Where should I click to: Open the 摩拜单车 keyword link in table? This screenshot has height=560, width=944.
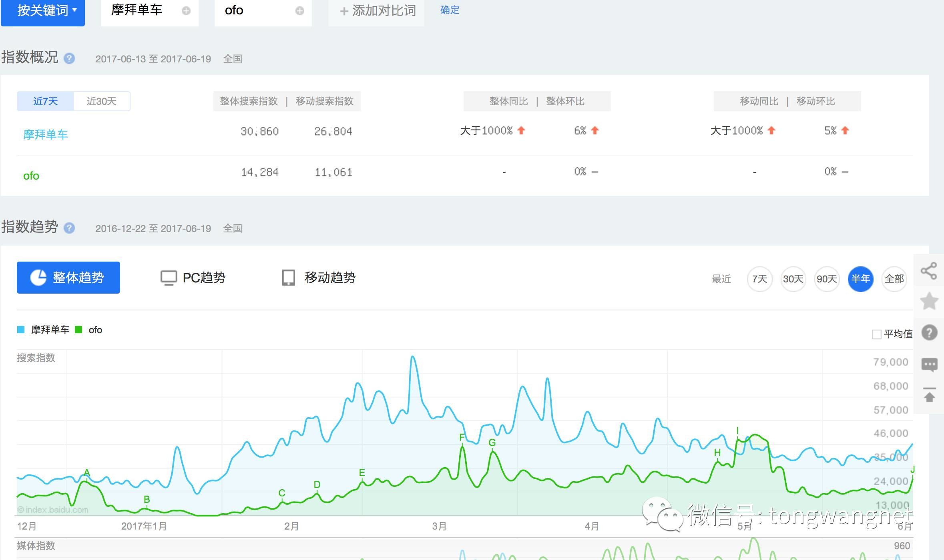(x=45, y=134)
